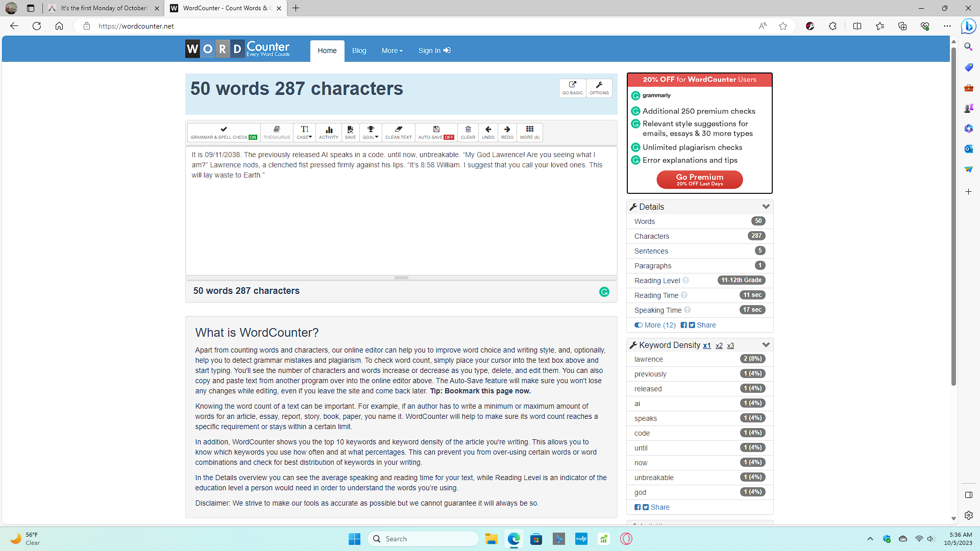This screenshot has width=980, height=551.
Task: Click the Go Premium button
Action: (x=699, y=180)
